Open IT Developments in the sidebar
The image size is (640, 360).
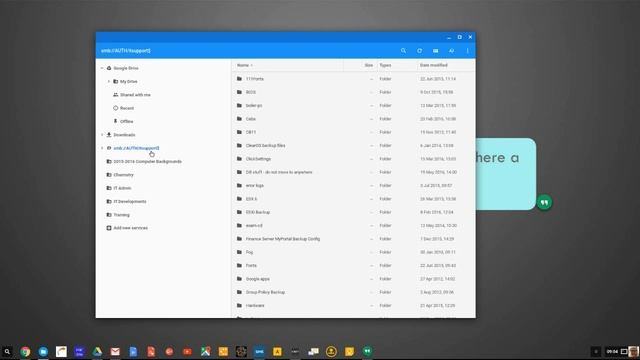pos(130,202)
